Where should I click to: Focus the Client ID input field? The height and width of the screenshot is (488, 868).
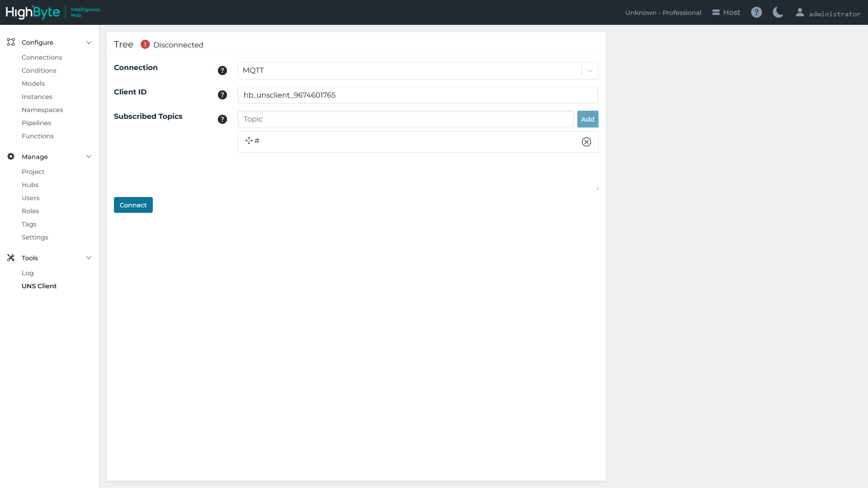click(418, 95)
